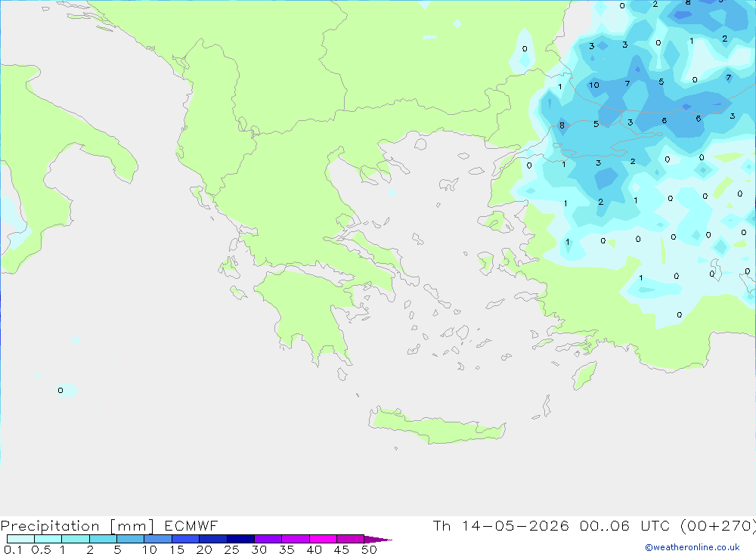Image resolution: width=756 pixels, height=554 pixels.
Task: Click the arrow tip past the 50 mm label
Action: click(x=379, y=540)
